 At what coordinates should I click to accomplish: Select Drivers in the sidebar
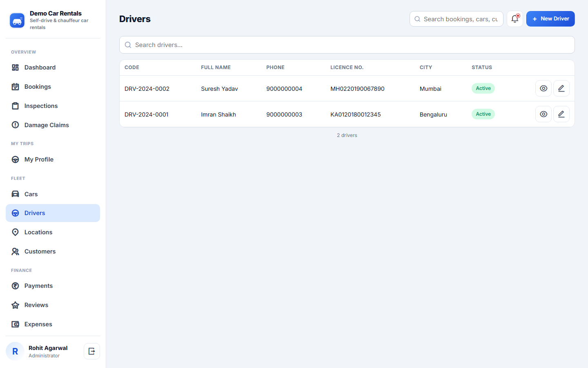click(x=53, y=213)
